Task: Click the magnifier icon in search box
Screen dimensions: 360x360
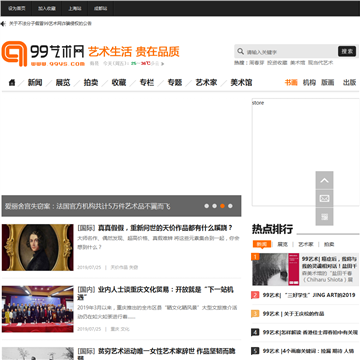Action: pyautogui.click(x=240, y=51)
